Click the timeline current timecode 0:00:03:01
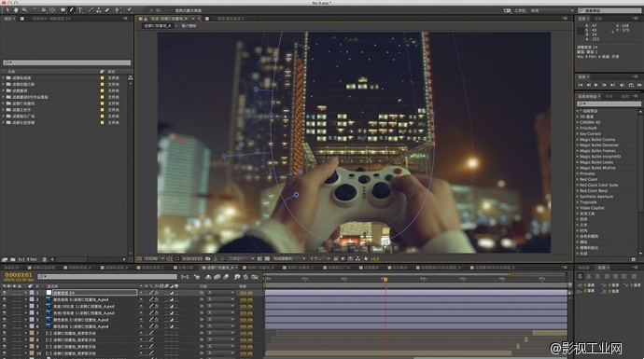This screenshot has height=359, width=644. [18, 274]
